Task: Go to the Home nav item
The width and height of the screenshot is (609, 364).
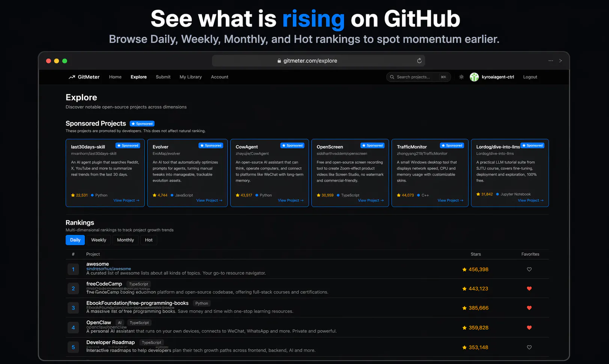Action: tap(115, 77)
